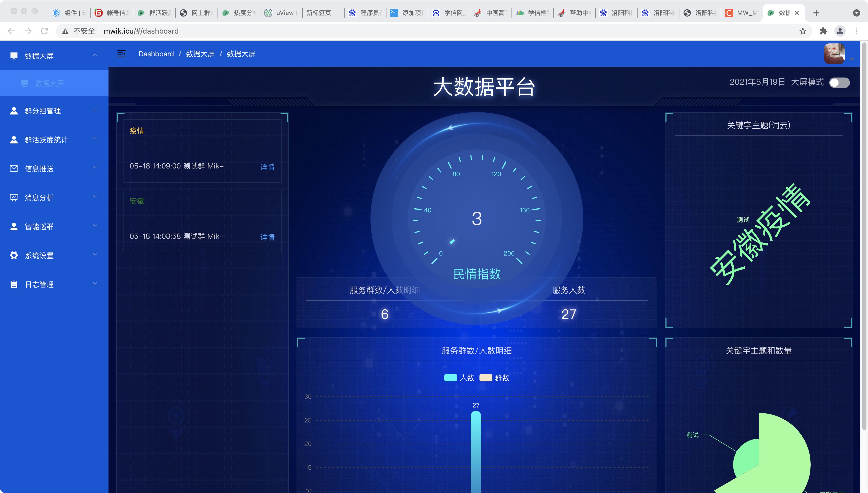Click the date 2021年5月19日
This screenshot has height=493, width=868.
pyautogui.click(x=757, y=82)
